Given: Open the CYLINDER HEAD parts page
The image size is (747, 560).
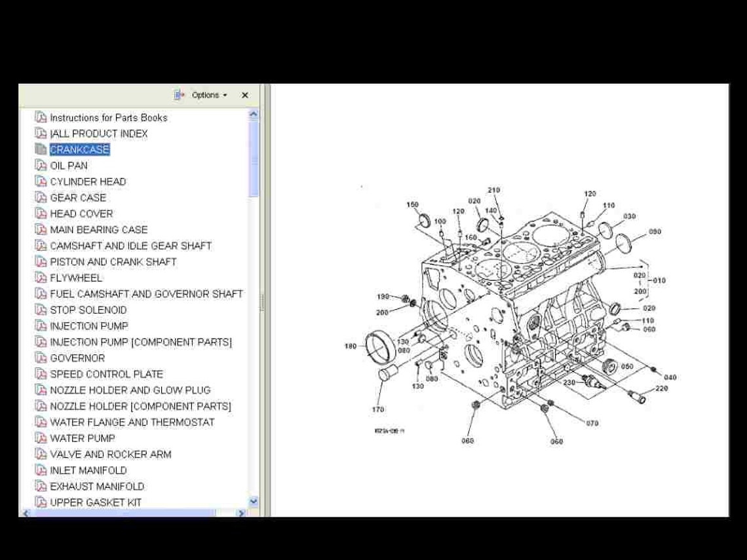Looking at the screenshot, I should click(88, 181).
